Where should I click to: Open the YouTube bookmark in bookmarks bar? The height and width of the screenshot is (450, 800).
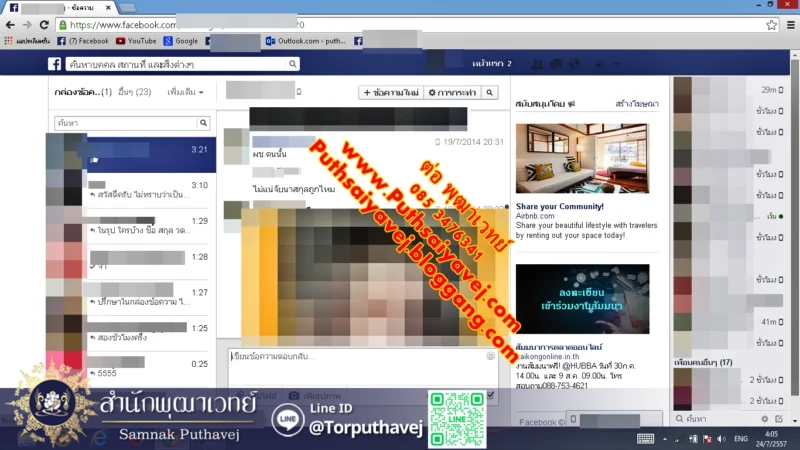(136, 41)
